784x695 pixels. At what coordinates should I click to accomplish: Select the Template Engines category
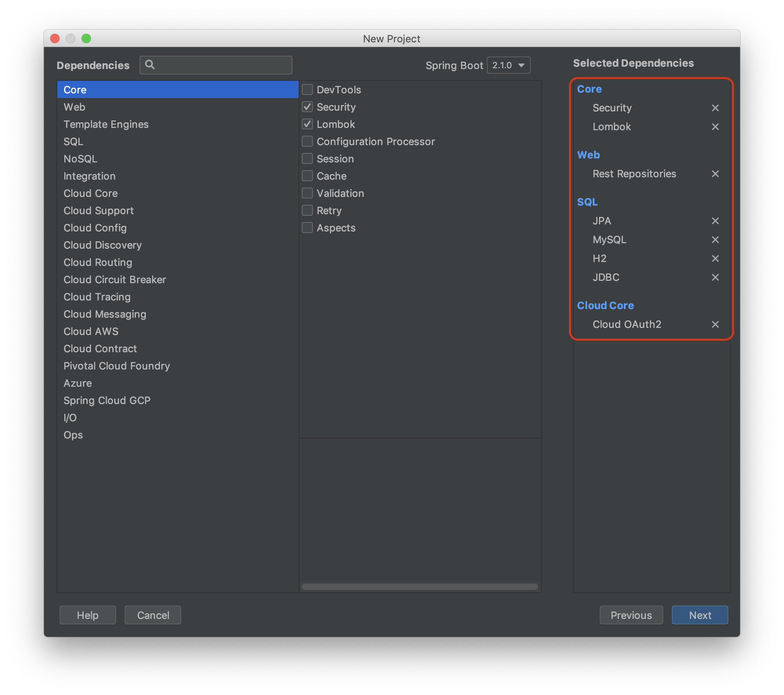point(178,124)
